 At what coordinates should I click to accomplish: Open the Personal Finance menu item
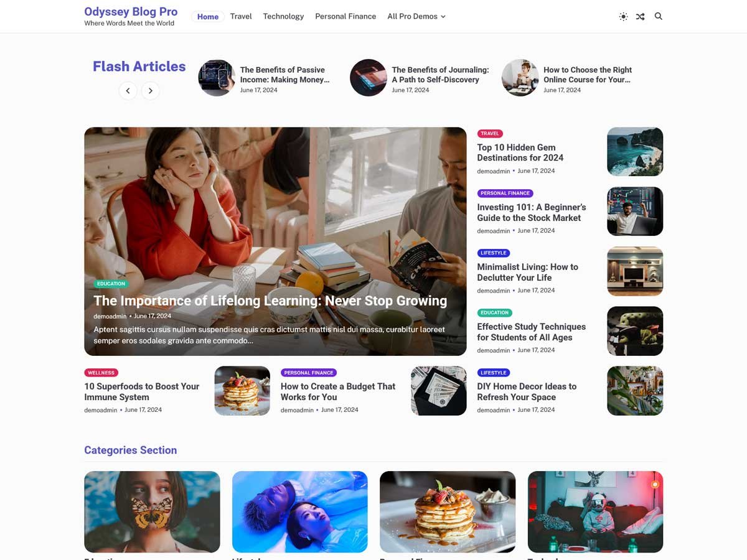pos(345,17)
